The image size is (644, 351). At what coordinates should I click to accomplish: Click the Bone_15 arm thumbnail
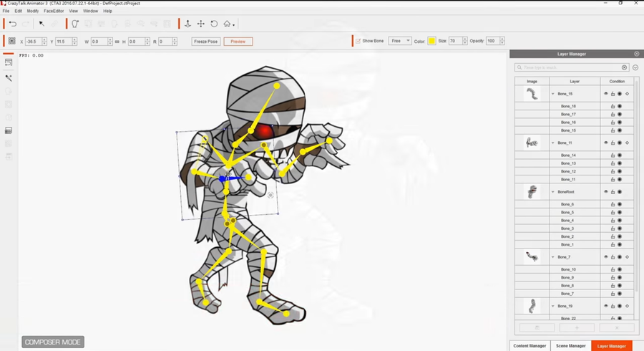(532, 94)
